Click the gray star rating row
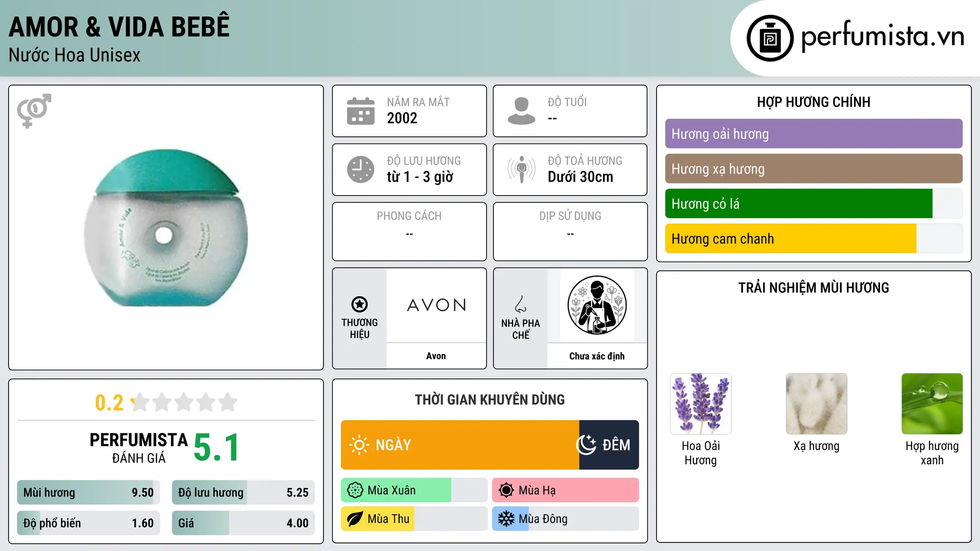Screen dimensions: 980x551 184,402
